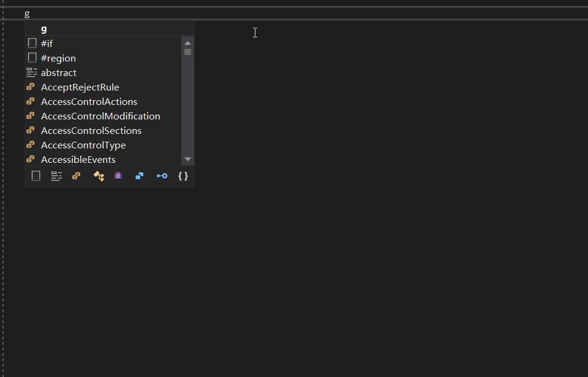This screenshot has width=588, height=377.
Task: Click the enums filter icon
Action: click(76, 176)
